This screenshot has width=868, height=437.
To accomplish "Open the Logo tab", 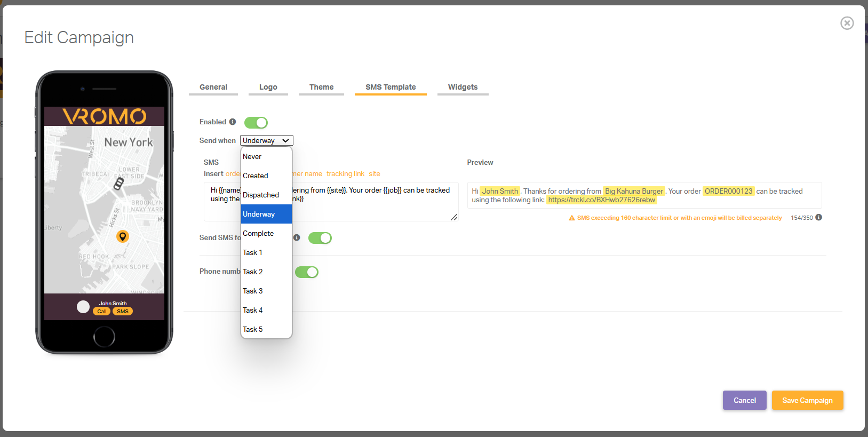I will point(268,88).
